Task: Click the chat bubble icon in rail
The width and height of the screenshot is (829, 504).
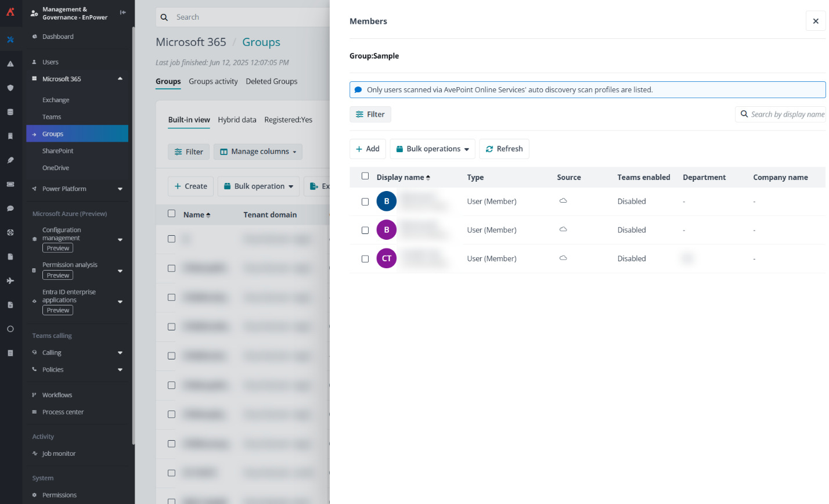Action: tap(10, 208)
